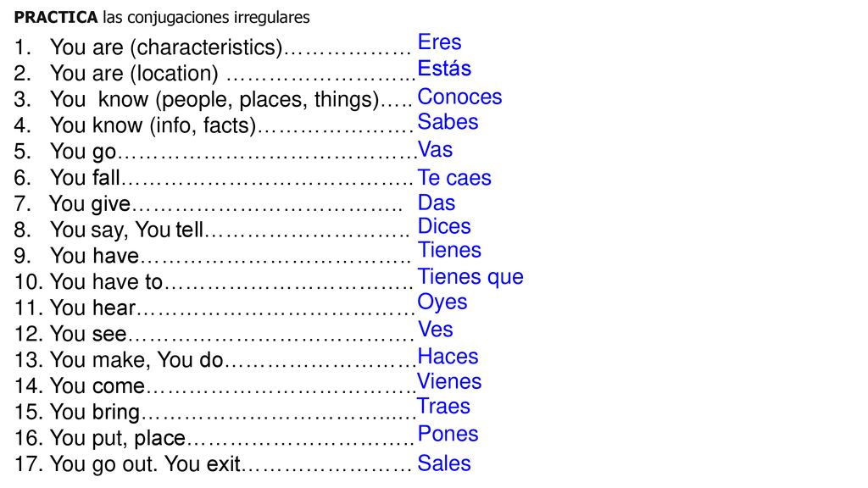Click the answer 'Dices'

(x=444, y=226)
